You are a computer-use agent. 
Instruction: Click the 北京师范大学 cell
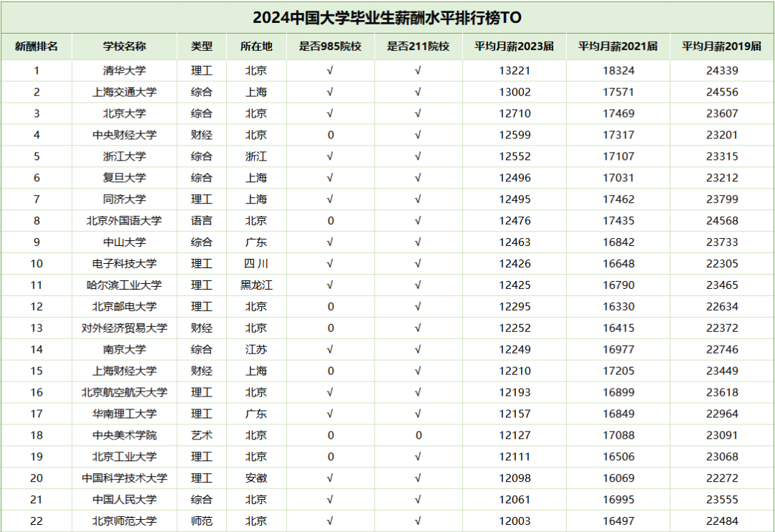(125, 521)
